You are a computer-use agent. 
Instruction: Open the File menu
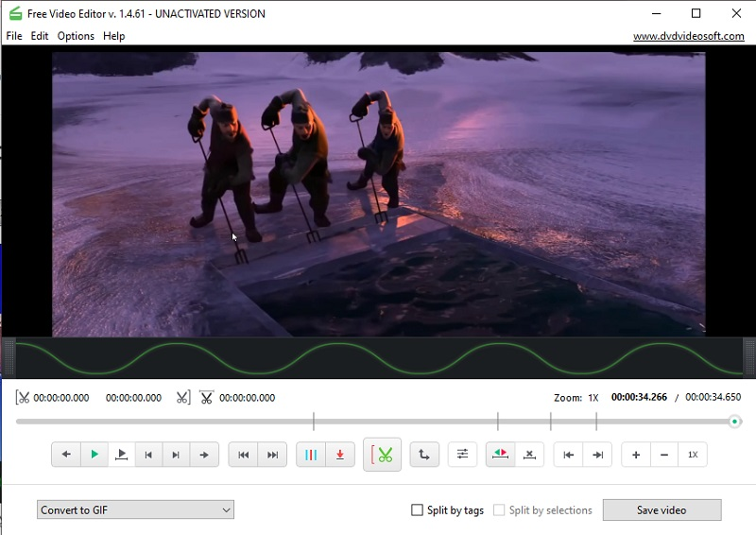point(14,36)
